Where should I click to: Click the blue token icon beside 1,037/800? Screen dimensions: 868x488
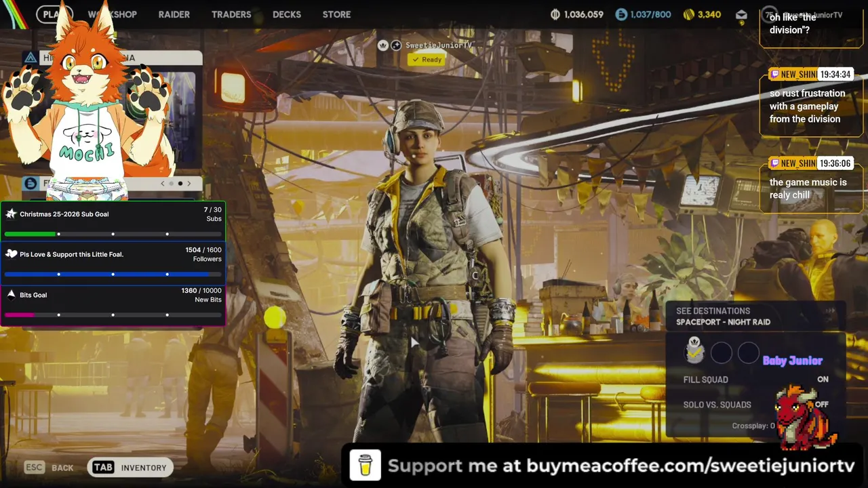coord(621,14)
